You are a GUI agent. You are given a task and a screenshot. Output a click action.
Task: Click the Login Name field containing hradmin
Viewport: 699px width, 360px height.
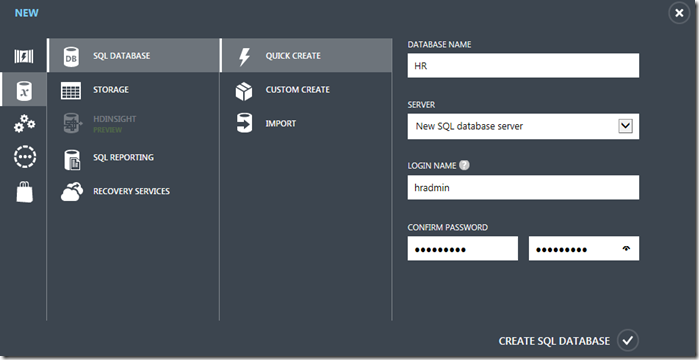pos(523,187)
